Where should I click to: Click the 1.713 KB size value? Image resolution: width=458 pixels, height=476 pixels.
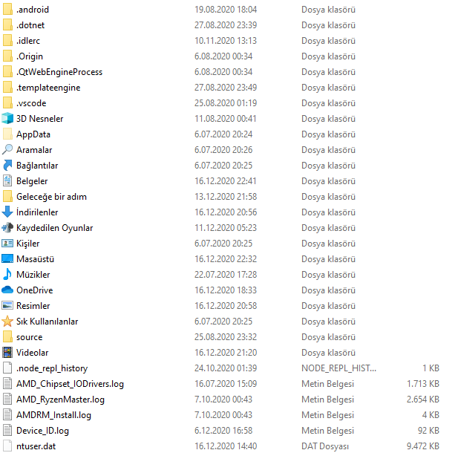pos(423,384)
